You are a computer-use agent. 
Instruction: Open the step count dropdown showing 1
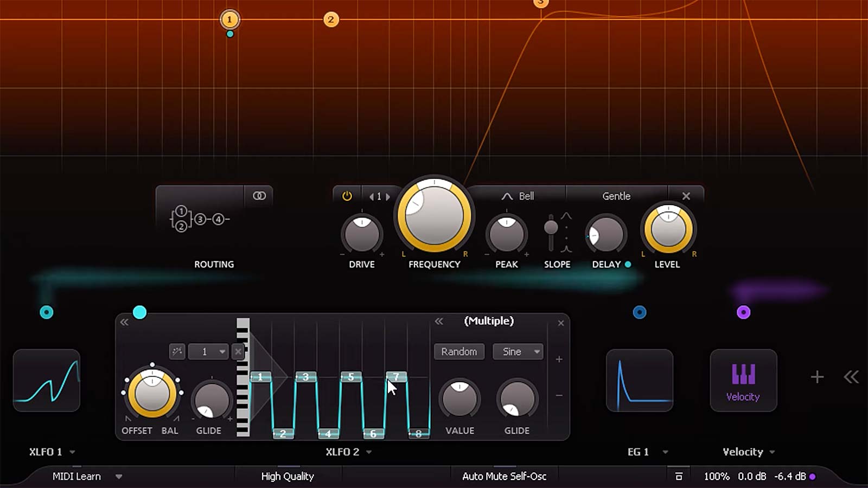209,351
